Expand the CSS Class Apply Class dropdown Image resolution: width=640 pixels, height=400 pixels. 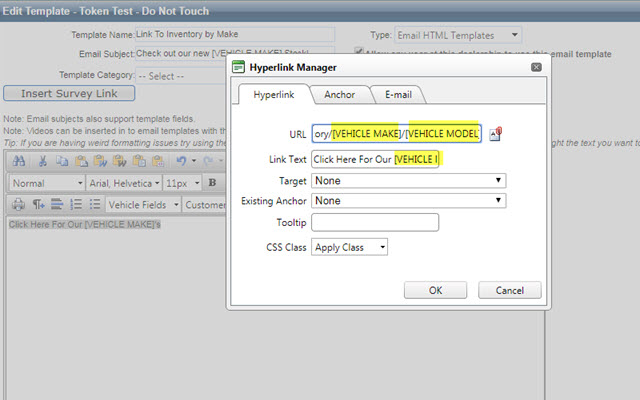click(x=349, y=247)
